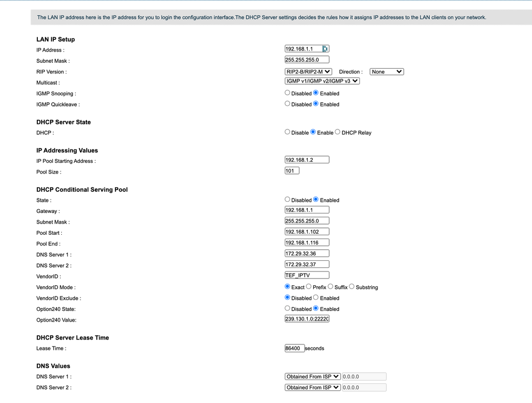Screen dimensions: 532x403
Task: Open DNS Server 1 source dropdown
Action: point(313,376)
